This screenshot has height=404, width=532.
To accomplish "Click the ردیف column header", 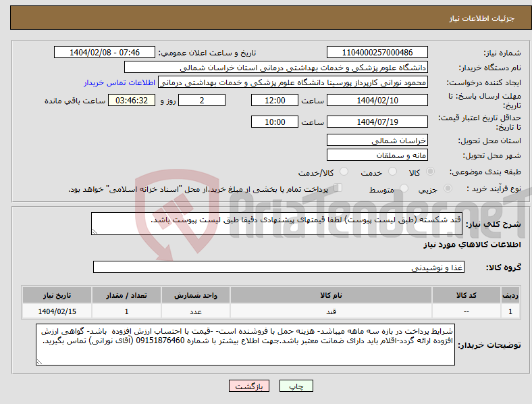I will pyautogui.click(x=510, y=295).
